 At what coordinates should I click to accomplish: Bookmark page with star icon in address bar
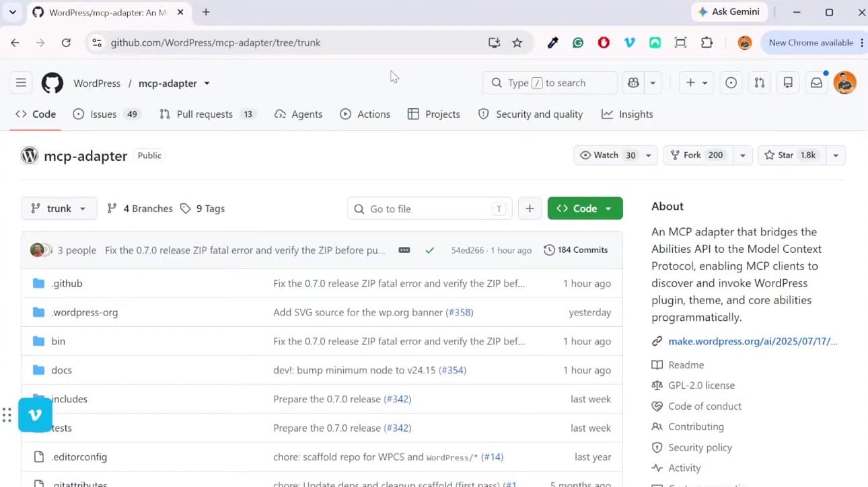(x=517, y=42)
